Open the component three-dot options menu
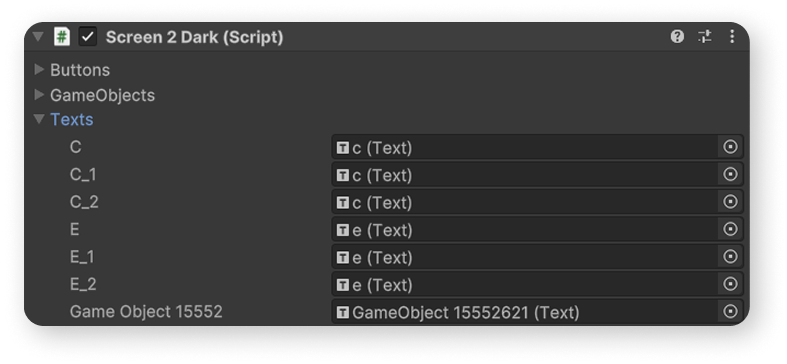 [732, 37]
